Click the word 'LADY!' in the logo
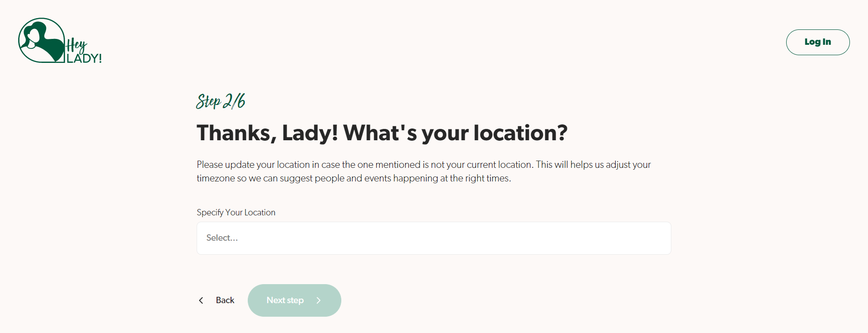 84,58
